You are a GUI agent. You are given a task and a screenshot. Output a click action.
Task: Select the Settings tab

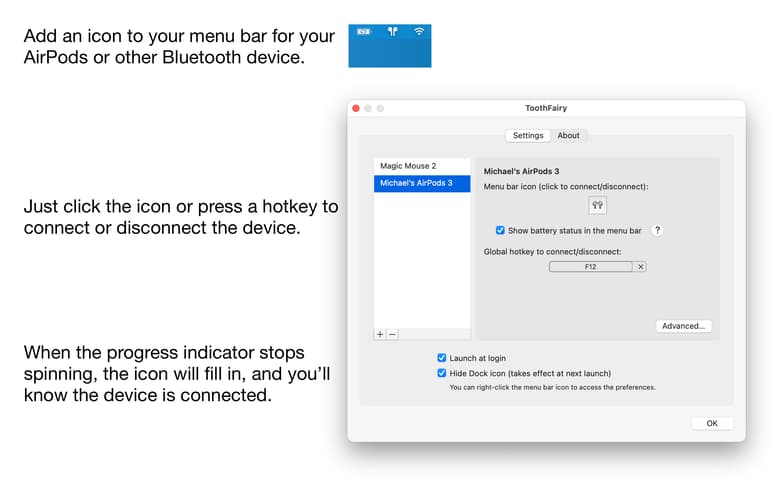coord(528,136)
